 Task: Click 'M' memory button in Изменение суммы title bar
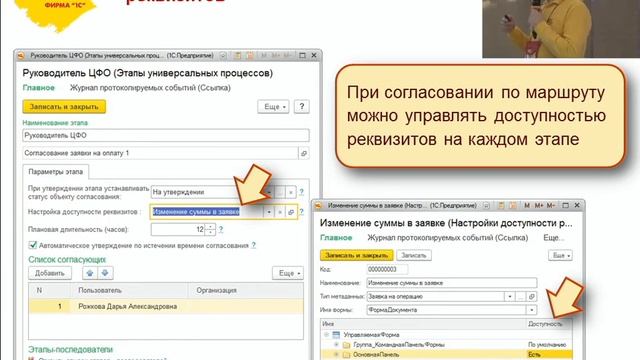tap(527, 205)
